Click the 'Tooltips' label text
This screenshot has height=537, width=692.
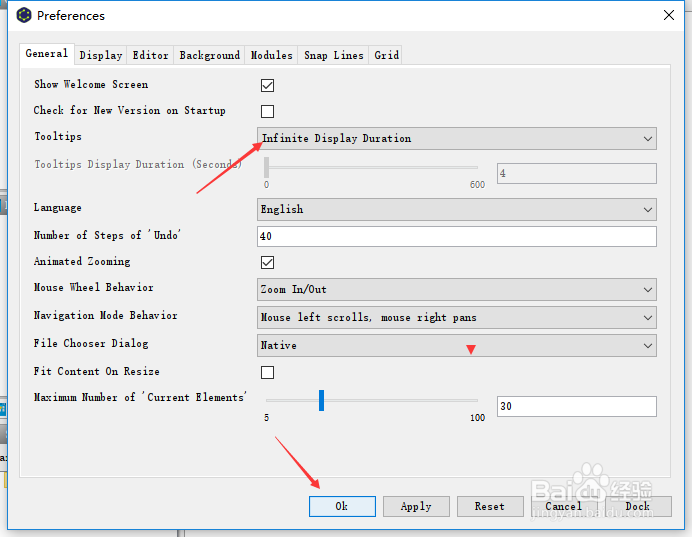58,136
